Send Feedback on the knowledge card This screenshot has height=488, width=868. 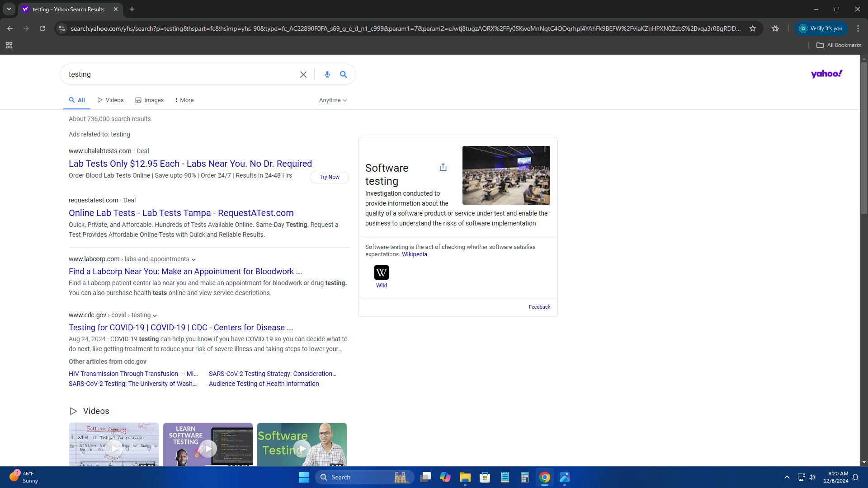[539, 307]
